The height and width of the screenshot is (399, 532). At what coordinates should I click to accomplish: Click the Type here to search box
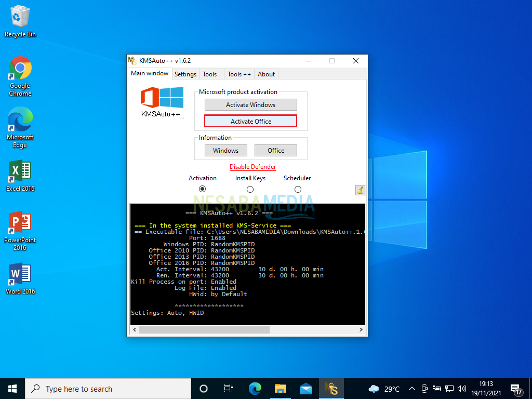tap(108, 389)
